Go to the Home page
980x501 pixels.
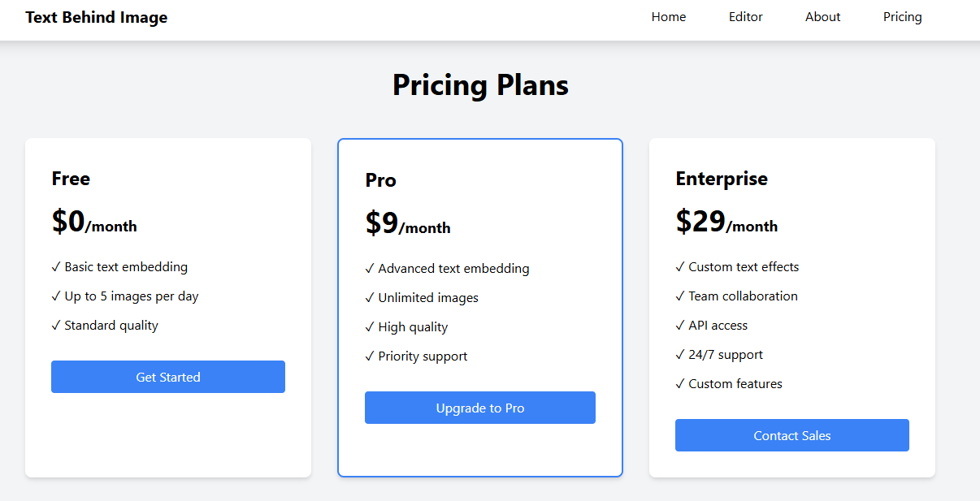[668, 17]
